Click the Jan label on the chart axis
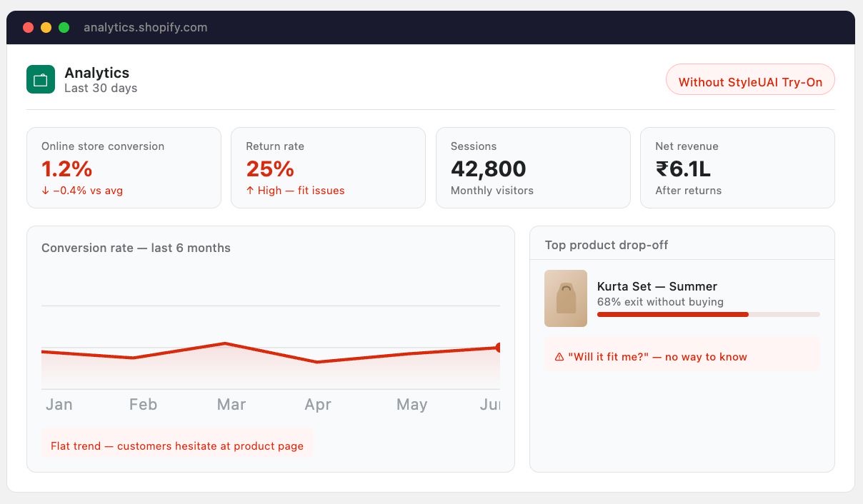 (x=59, y=405)
